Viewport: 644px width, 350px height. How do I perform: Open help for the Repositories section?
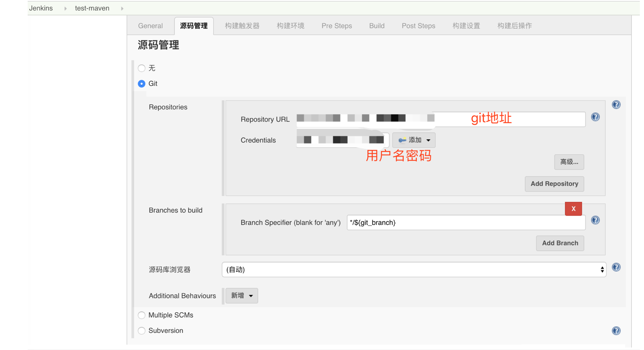click(616, 104)
